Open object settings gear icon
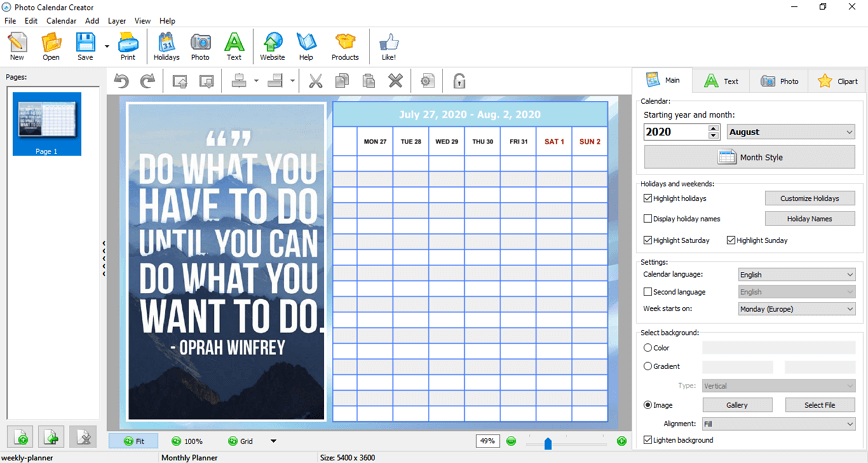This screenshot has height=463, width=868. click(x=427, y=81)
